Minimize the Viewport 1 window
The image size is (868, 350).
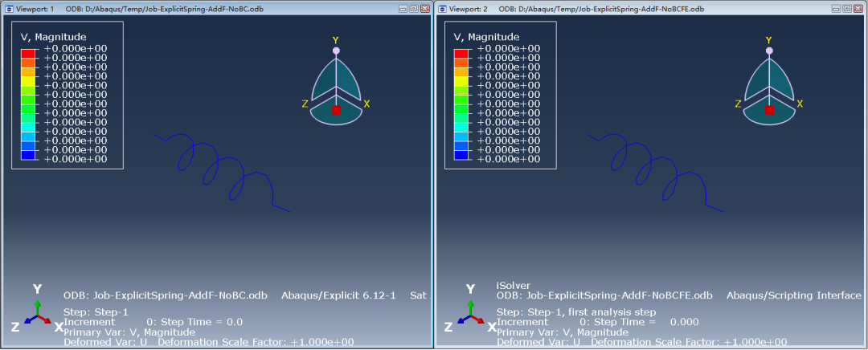pos(404,9)
